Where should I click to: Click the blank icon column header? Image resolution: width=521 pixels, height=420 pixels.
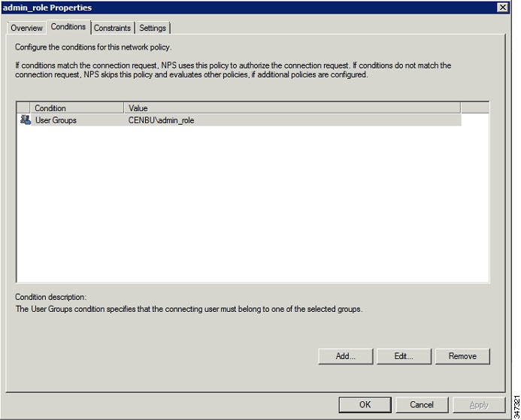tap(23, 108)
